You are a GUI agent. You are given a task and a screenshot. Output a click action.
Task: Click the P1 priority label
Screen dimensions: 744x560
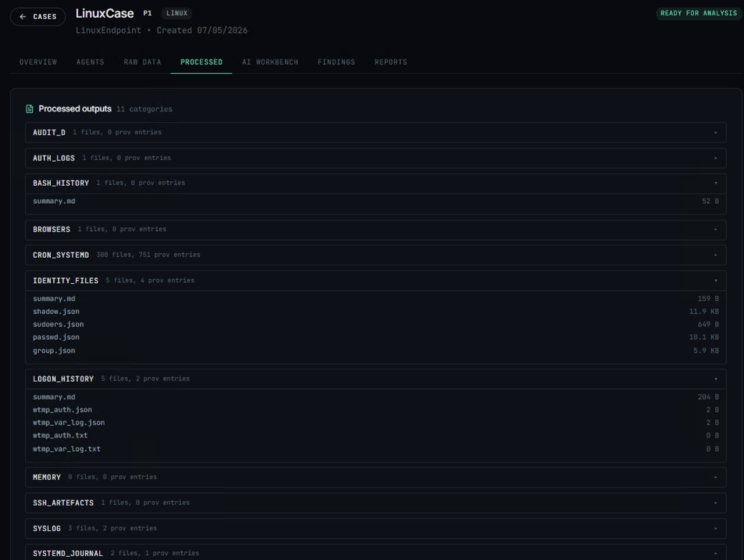click(x=148, y=13)
